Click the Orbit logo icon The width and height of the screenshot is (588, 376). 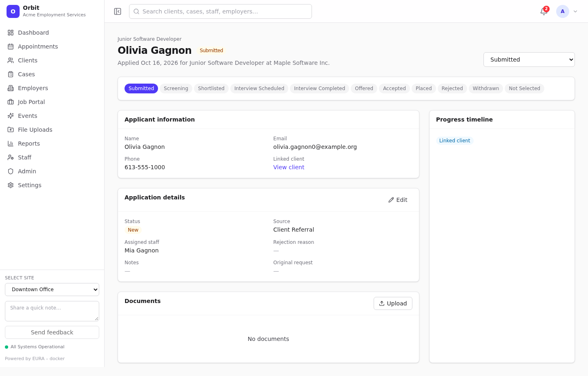(x=13, y=11)
